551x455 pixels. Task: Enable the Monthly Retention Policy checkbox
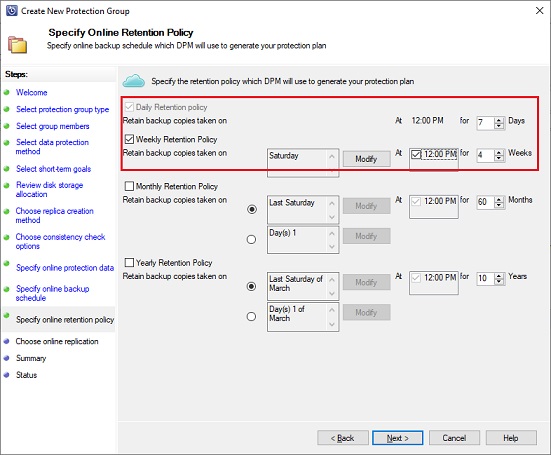[129, 186]
